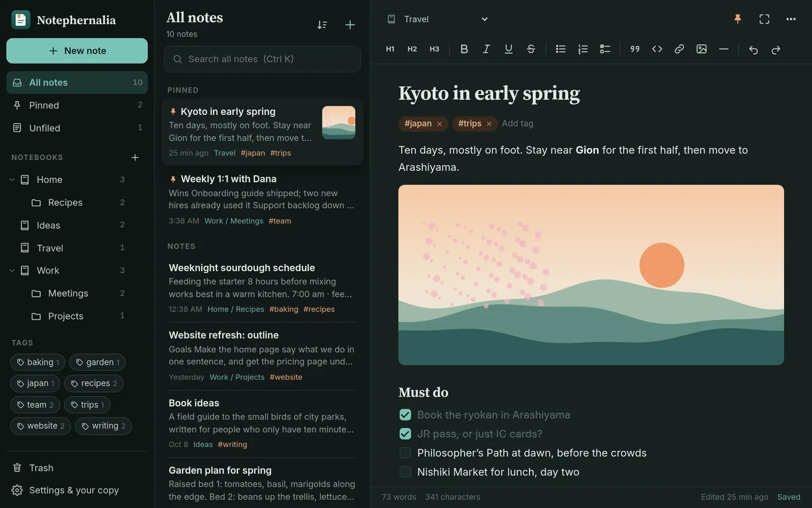Show All notes in sidebar

pyautogui.click(x=77, y=83)
